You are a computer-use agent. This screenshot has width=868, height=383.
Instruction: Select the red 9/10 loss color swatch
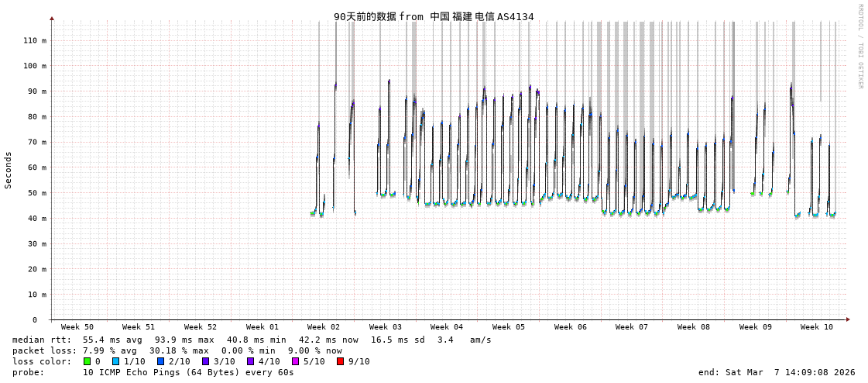coord(340,361)
